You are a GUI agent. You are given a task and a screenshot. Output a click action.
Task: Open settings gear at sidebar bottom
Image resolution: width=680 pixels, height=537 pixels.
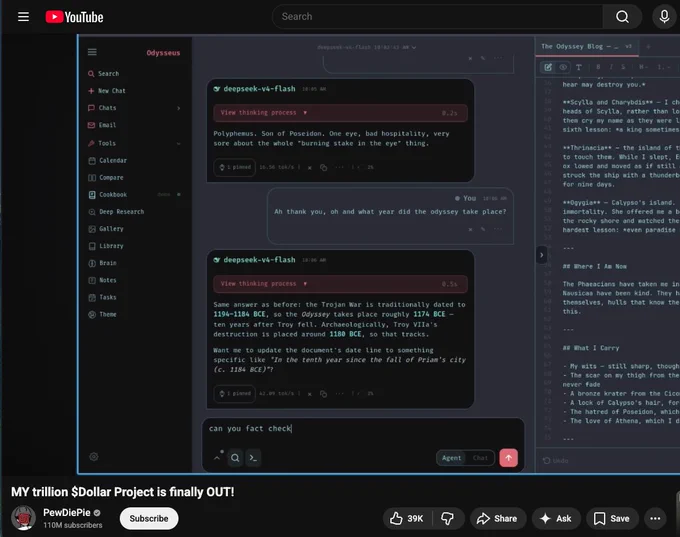click(x=93, y=456)
